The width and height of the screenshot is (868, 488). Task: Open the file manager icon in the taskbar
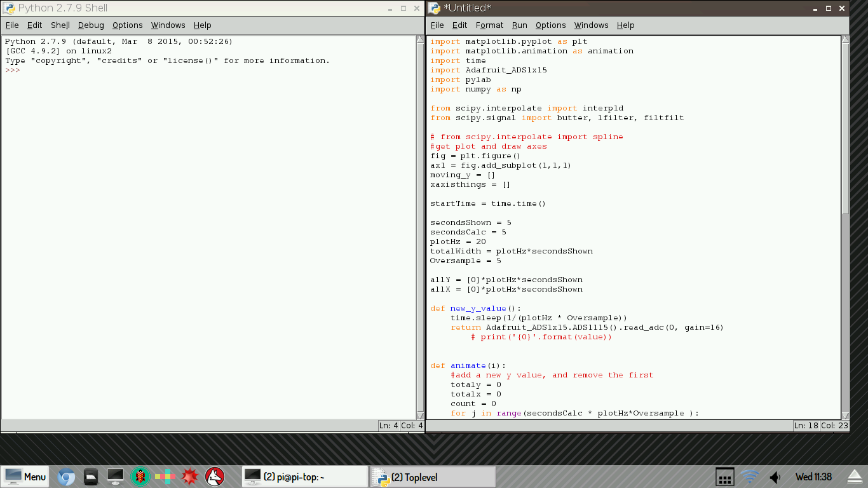coord(91,477)
